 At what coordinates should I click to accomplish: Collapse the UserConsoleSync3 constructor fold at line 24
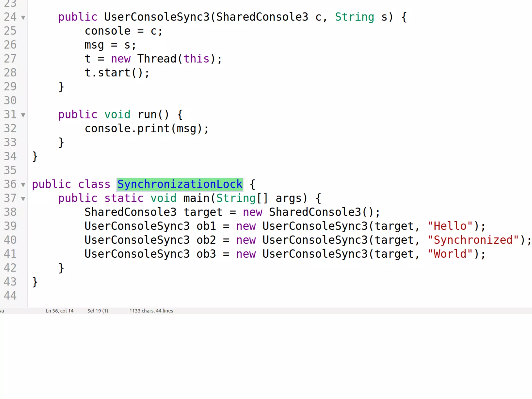point(23,17)
